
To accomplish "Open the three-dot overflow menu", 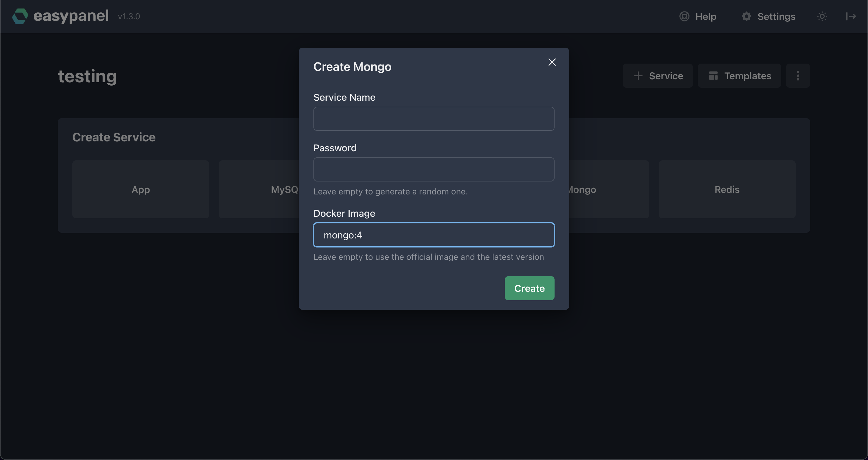I will [798, 75].
